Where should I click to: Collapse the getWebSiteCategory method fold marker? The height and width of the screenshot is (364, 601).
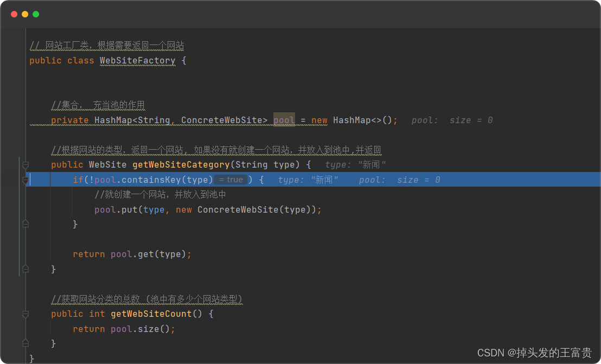[x=25, y=165]
